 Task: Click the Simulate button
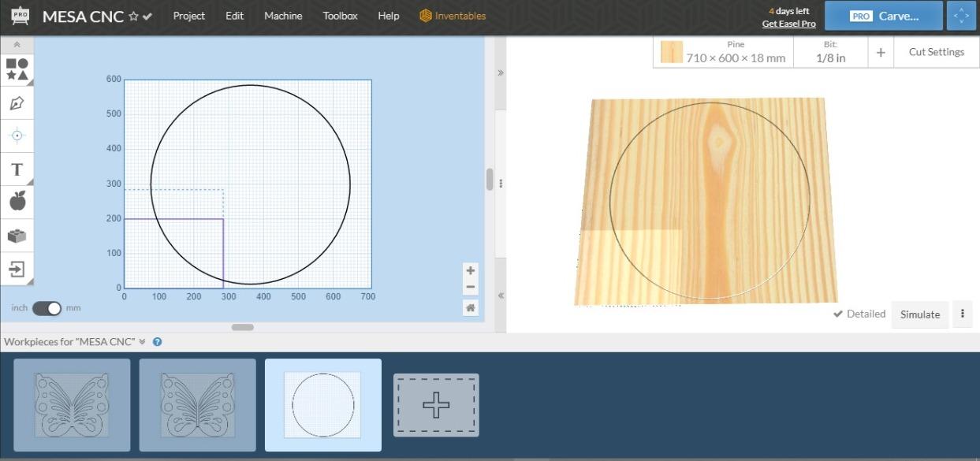[920, 314]
